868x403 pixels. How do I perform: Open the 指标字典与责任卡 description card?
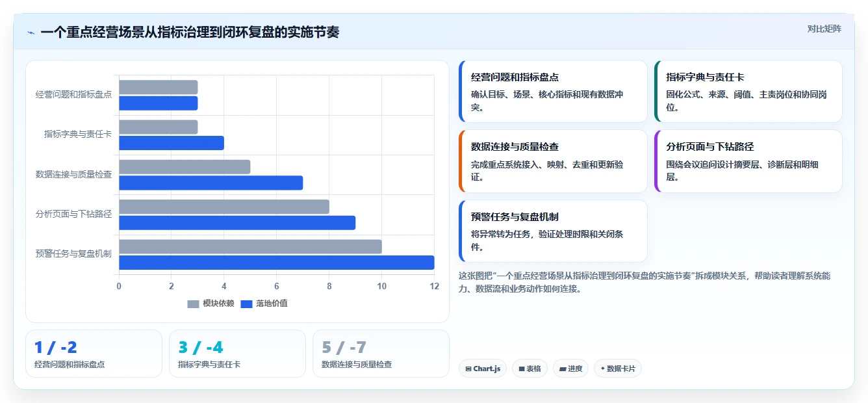coord(748,92)
